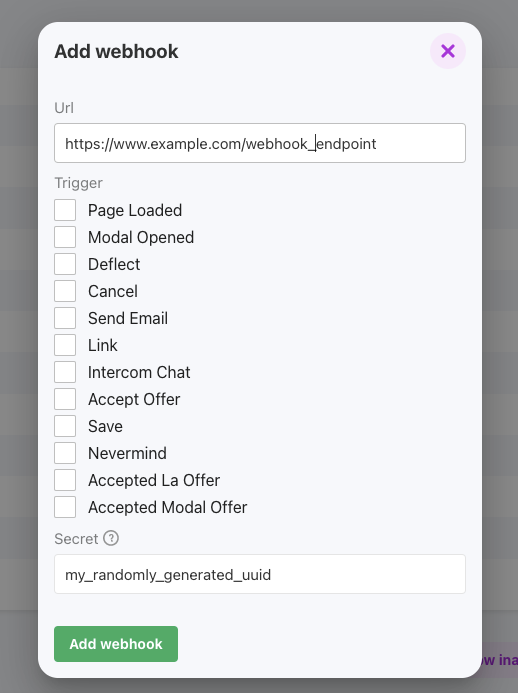Screen dimensions: 518x693
Task: Select Accepted La Offer trigger
Action: click(65, 480)
